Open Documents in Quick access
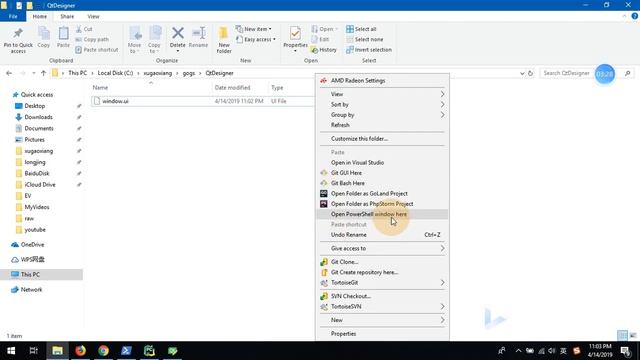 tap(39, 128)
